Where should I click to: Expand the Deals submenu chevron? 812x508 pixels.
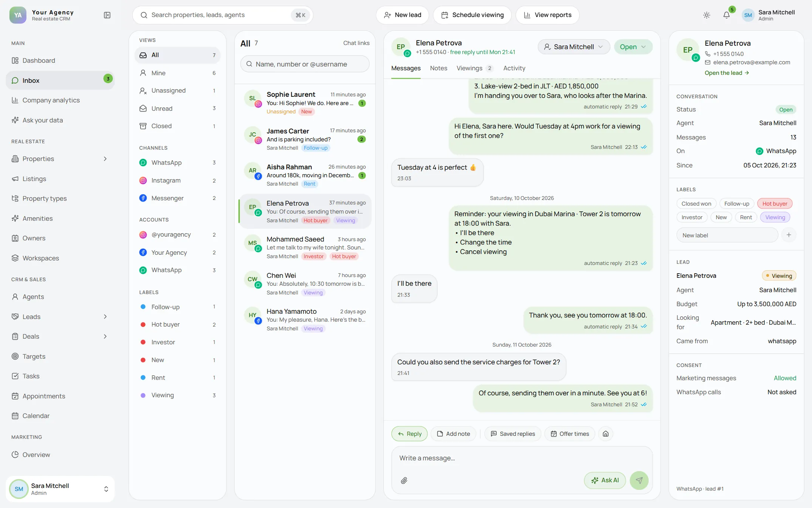[105, 336]
